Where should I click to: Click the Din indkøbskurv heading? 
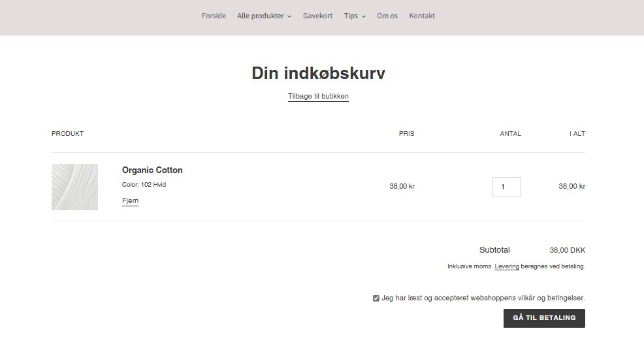coord(318,73)
